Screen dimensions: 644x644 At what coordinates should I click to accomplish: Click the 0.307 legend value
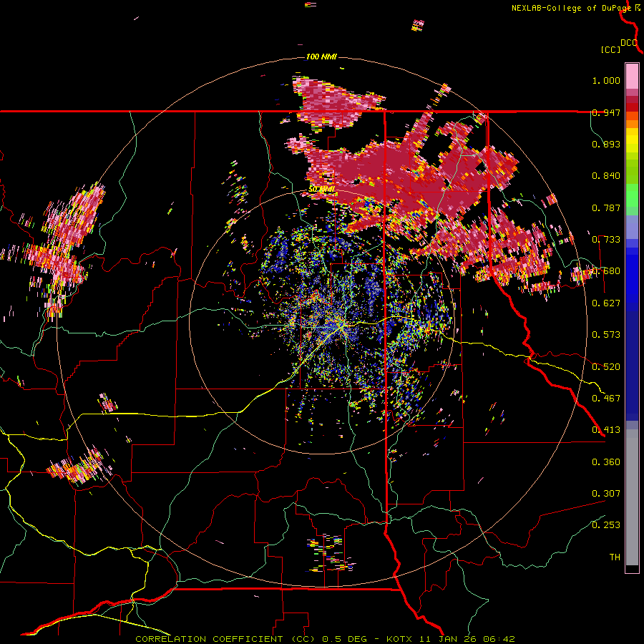(606, 494)
